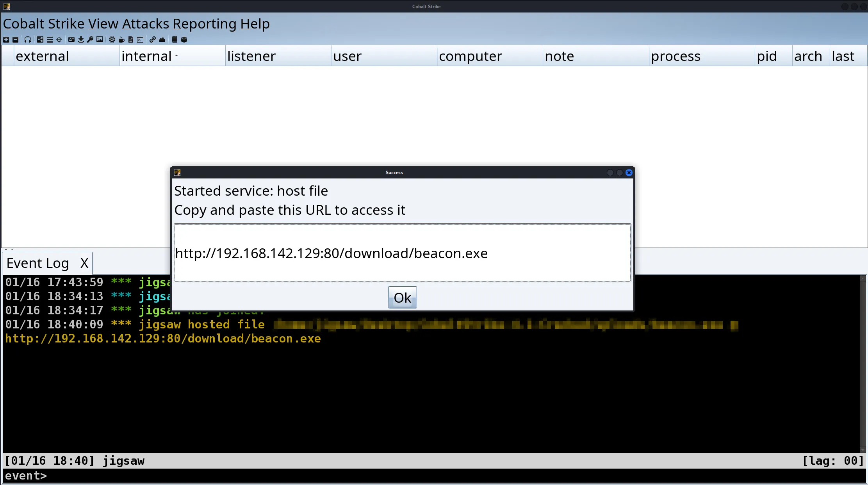Click the terminal scripted web delivery icon
The image size is (868, 485).
(140, 39)
